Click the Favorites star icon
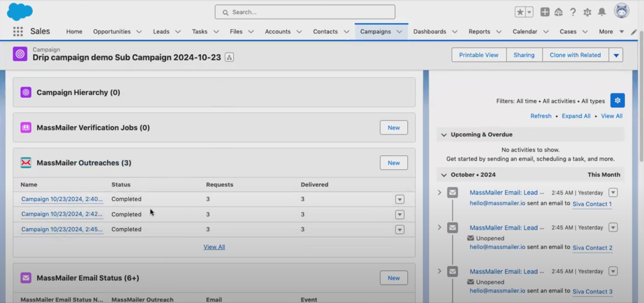Viewport: 644px width, 303px height. [x=520, y=12]
